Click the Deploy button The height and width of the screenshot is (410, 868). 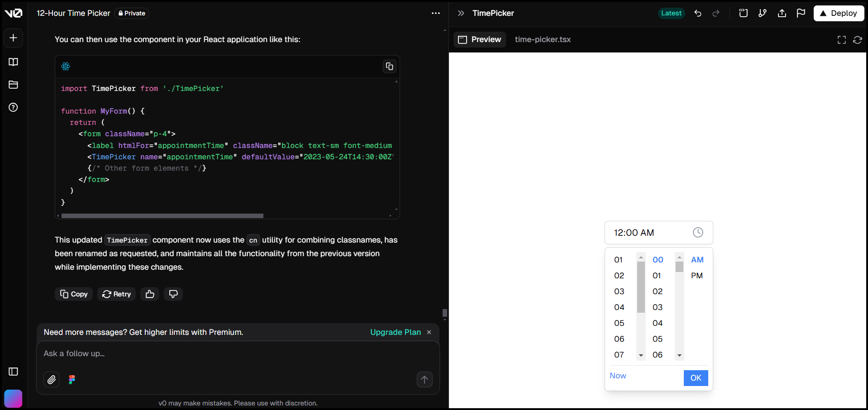[838, 13]
